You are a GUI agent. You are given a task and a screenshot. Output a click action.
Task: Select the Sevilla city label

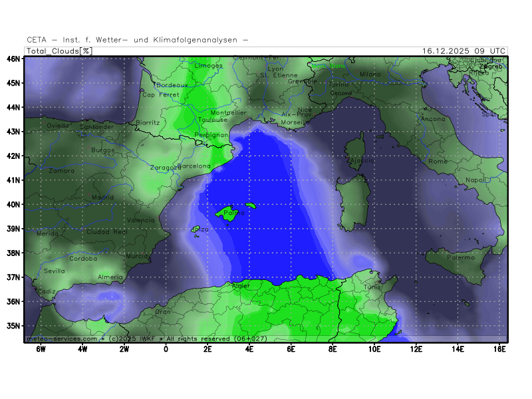54,271
